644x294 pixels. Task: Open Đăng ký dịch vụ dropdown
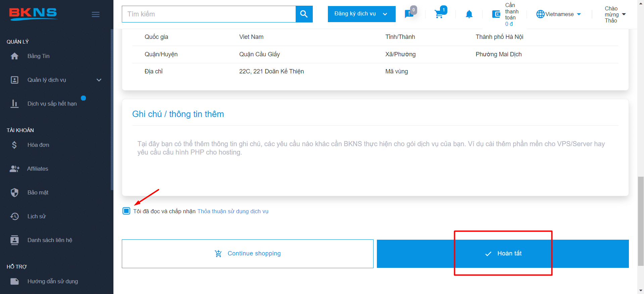(x=361, y=14)
